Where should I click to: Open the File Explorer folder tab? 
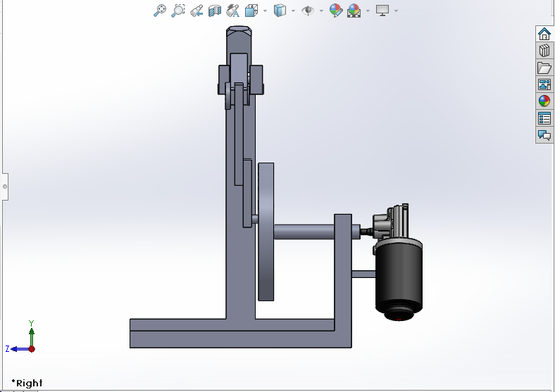point(544,68)
